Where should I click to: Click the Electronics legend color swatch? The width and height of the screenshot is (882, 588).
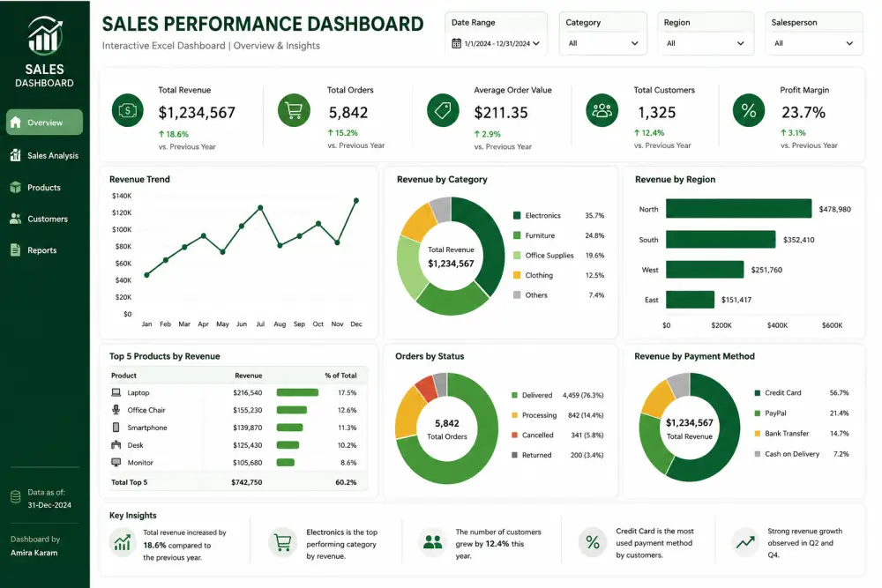click(x=517, y=215)
